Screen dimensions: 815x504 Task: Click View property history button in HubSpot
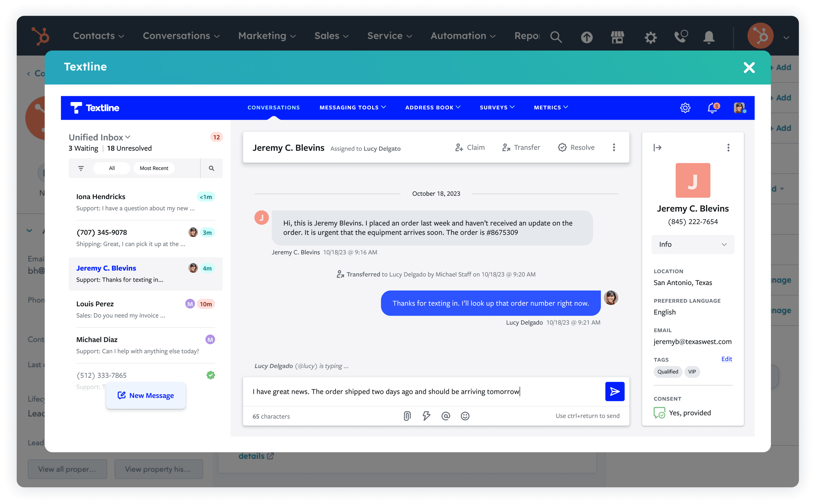tap(159, 469)
